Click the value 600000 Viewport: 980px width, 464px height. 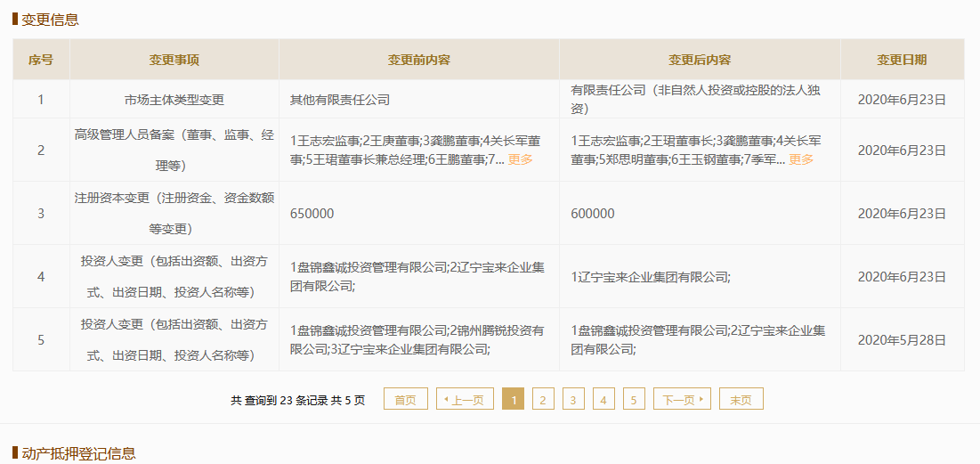point(593,214)
